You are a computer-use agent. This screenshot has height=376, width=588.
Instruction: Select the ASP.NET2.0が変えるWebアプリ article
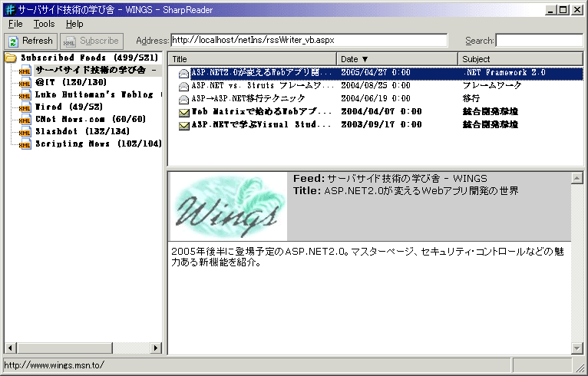pos(263,73)
